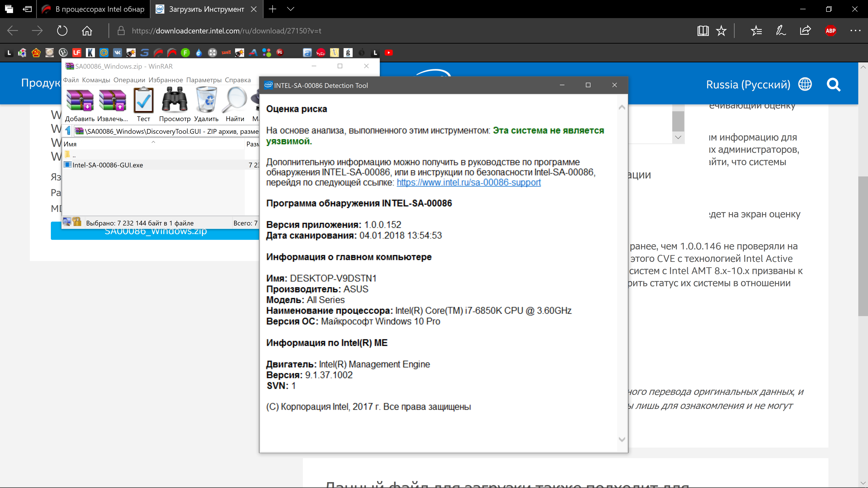Open the AdBlock Plus ABP extension icon
The width and height of the screenshot is (868, 488).
[x=831, y=31]
